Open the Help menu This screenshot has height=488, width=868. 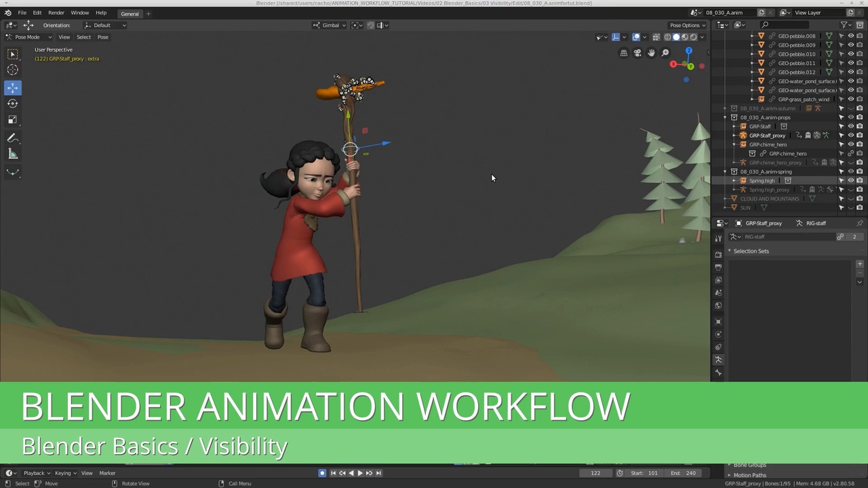pos(101,13)
